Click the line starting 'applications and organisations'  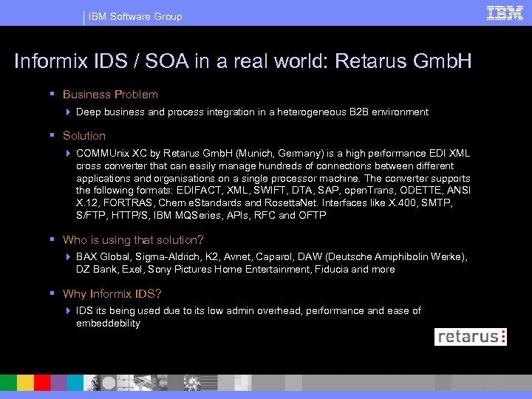tap(273, 178)
